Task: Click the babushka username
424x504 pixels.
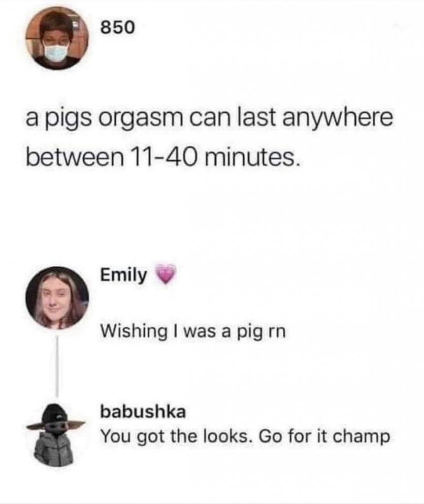Action: pos(143,412)
